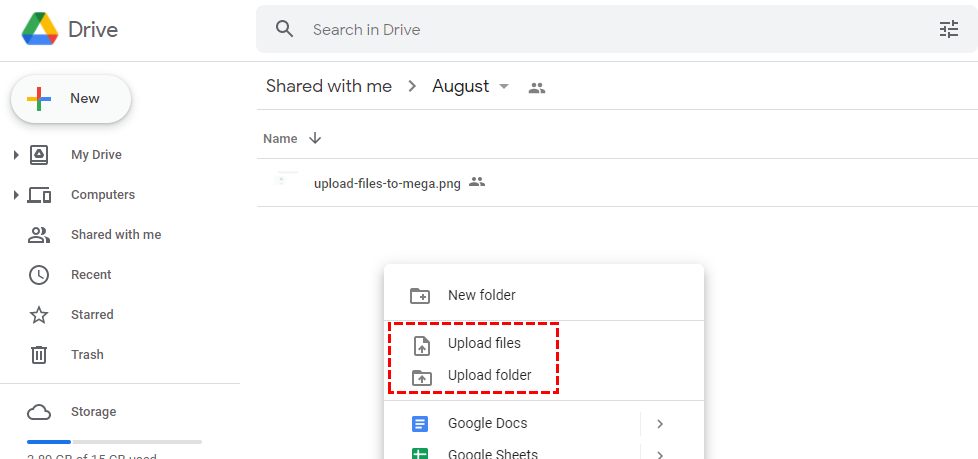This screenshot has width=978, height=459.
Task: Click the Storage cloud icon
Action: [x=39, y=412]
